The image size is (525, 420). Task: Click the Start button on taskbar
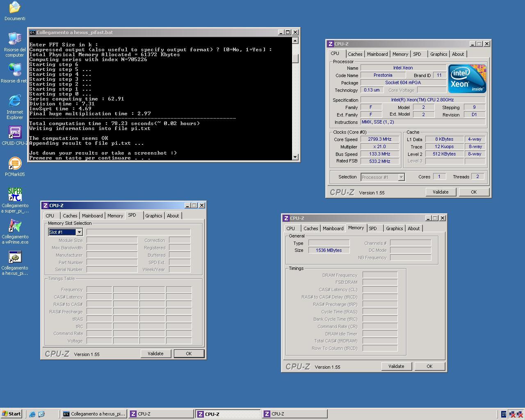coord(11,414)
